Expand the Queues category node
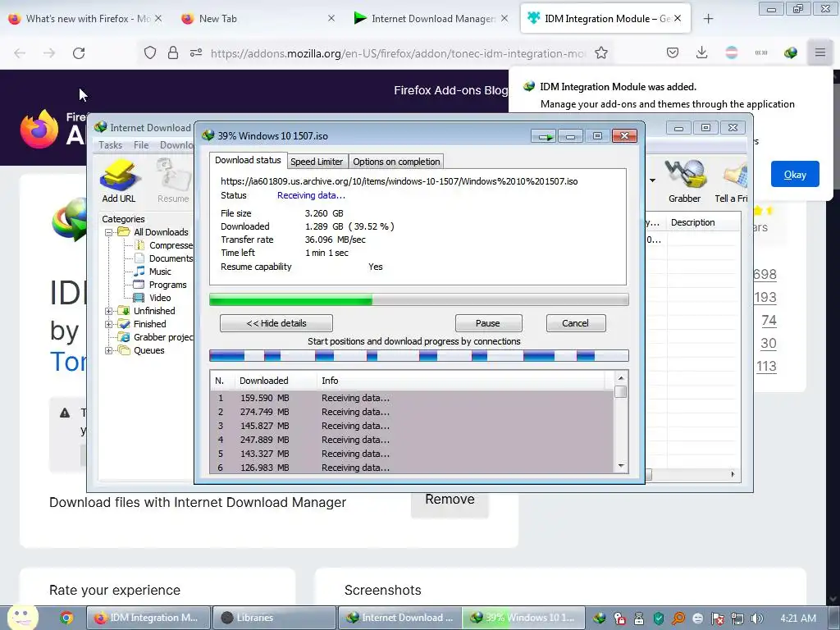The width and height of the screenshot is (840, 630). (x=109, y=351)
